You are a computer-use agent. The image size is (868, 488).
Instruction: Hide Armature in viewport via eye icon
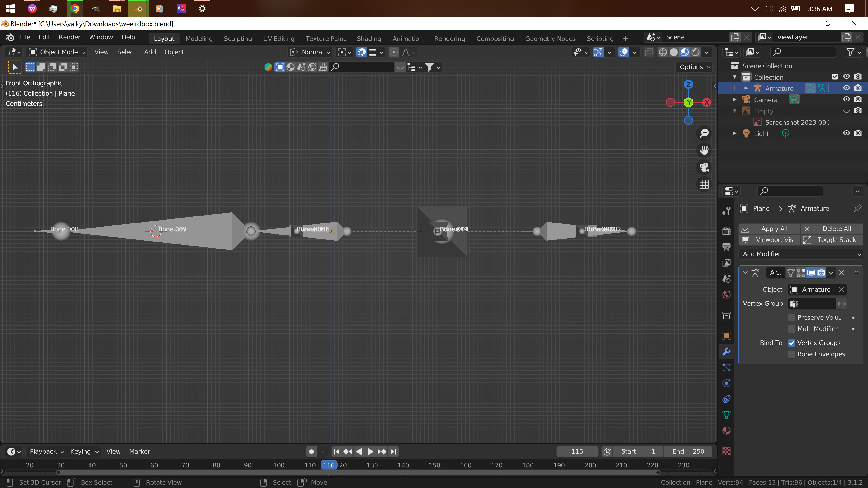point(847,88)
